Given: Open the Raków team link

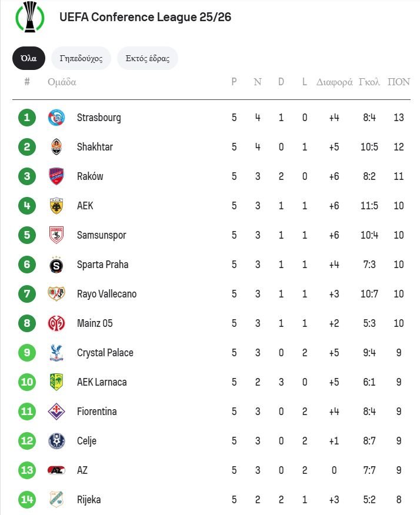Looking at the screenshot, I should 90,176.
